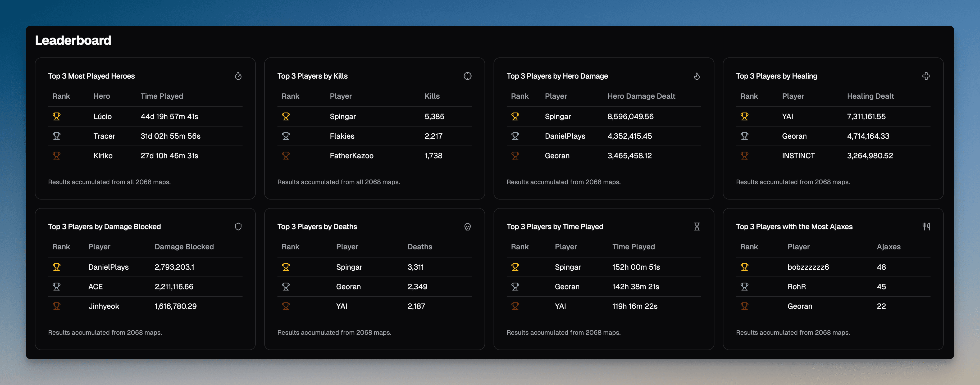
Task: Click the Top 3 Players by Kills title
Action: [x=312, y=76]
